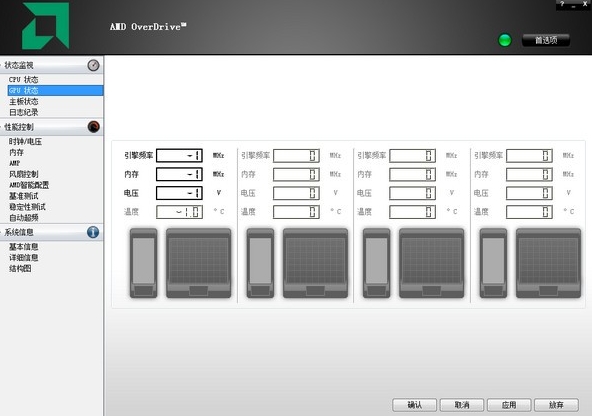
Task: Click first GPU wide graph display
Action: click(199, 263)
